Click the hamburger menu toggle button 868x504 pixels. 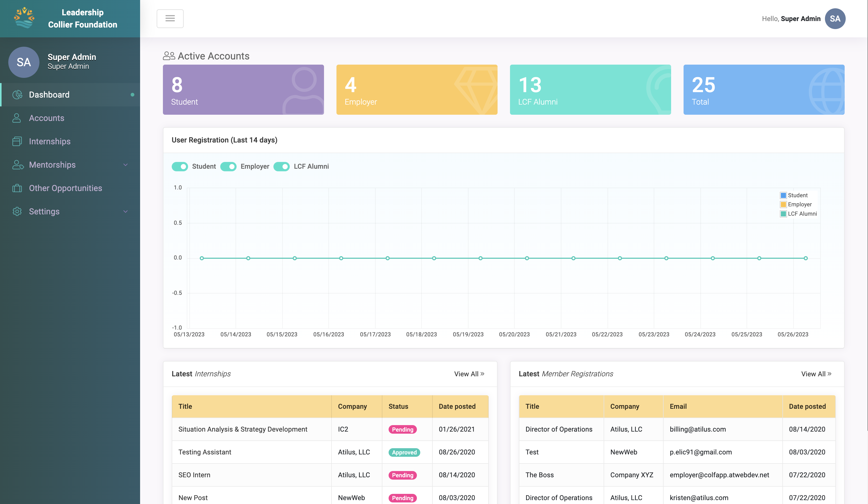pos(170,19)
